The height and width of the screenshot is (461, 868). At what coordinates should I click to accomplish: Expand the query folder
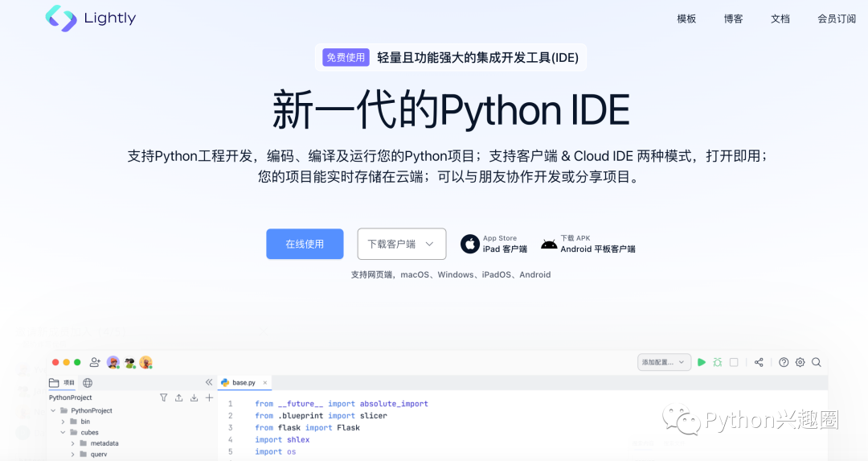[x=72, y=455]
